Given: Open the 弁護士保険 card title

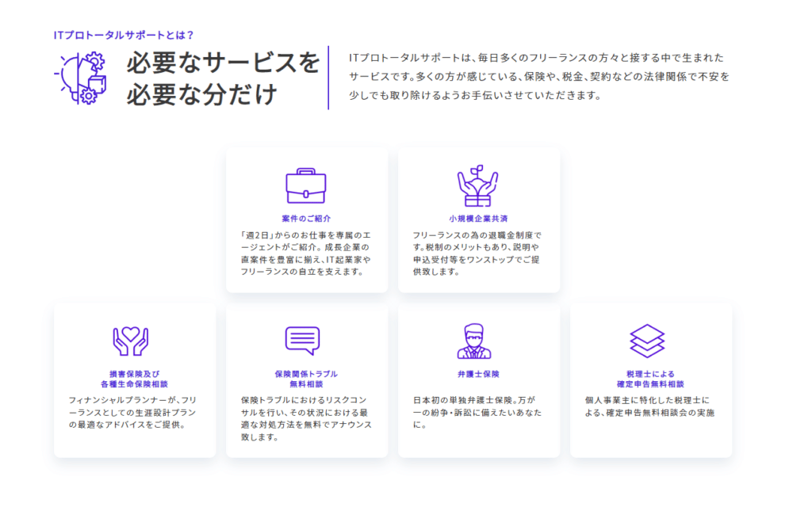Looking at the screenshot, I should pyautogui.click(x=478, y=374).
